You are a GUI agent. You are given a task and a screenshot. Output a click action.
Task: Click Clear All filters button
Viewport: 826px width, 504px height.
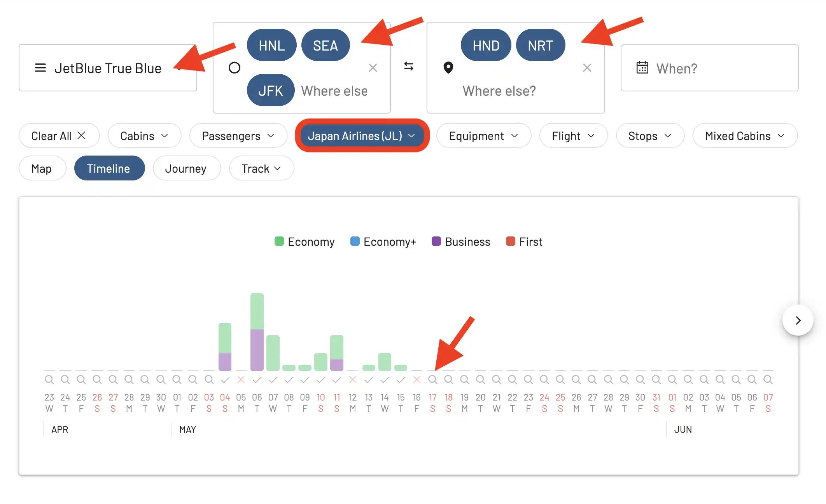pyautogui.click(x=59, y=136)
